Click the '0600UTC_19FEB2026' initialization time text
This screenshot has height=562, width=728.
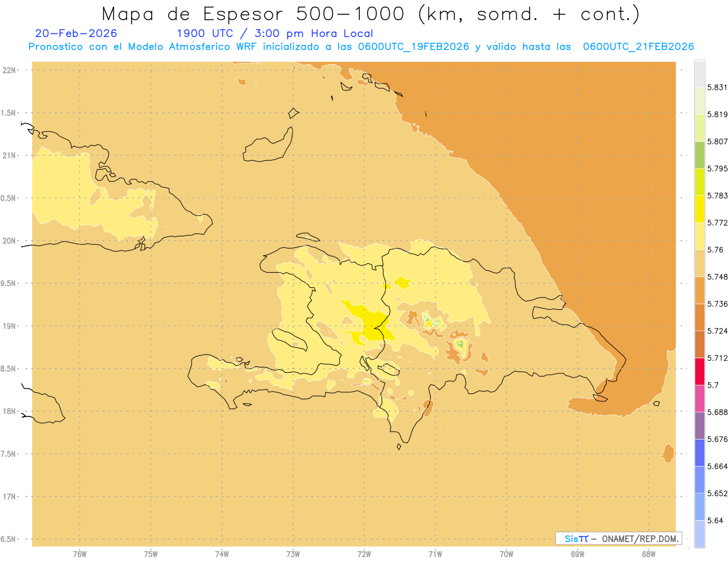click(x=413, y=47)
